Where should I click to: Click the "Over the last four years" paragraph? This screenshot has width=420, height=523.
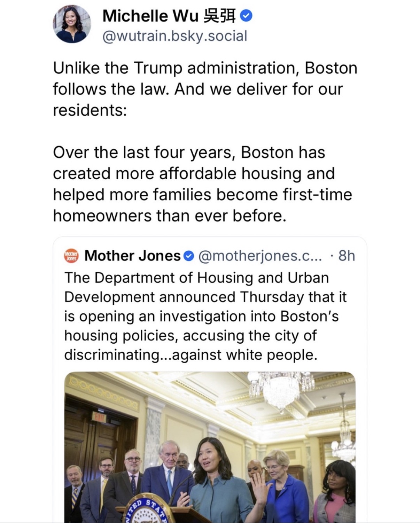click(202, 184)
